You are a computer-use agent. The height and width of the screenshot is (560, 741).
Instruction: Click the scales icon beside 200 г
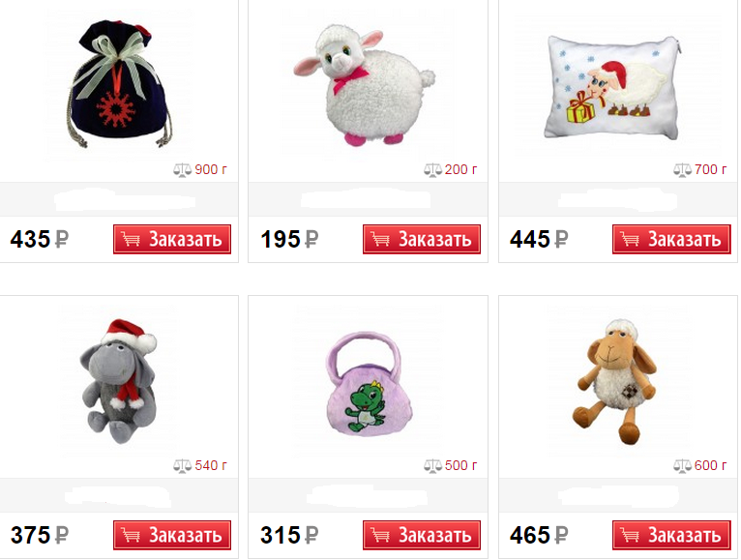pyautogui.click(x=432, y=169)
